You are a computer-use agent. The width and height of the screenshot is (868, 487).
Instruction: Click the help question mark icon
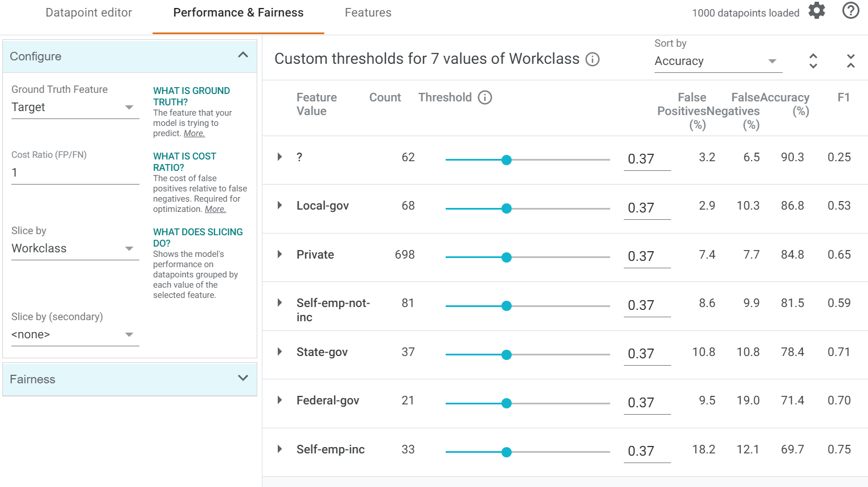(851, 11)
